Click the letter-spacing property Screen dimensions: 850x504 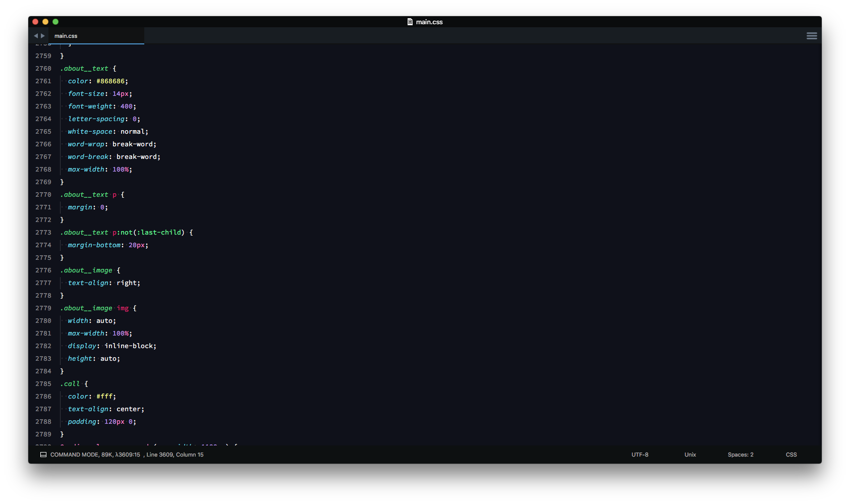point(96,119)
